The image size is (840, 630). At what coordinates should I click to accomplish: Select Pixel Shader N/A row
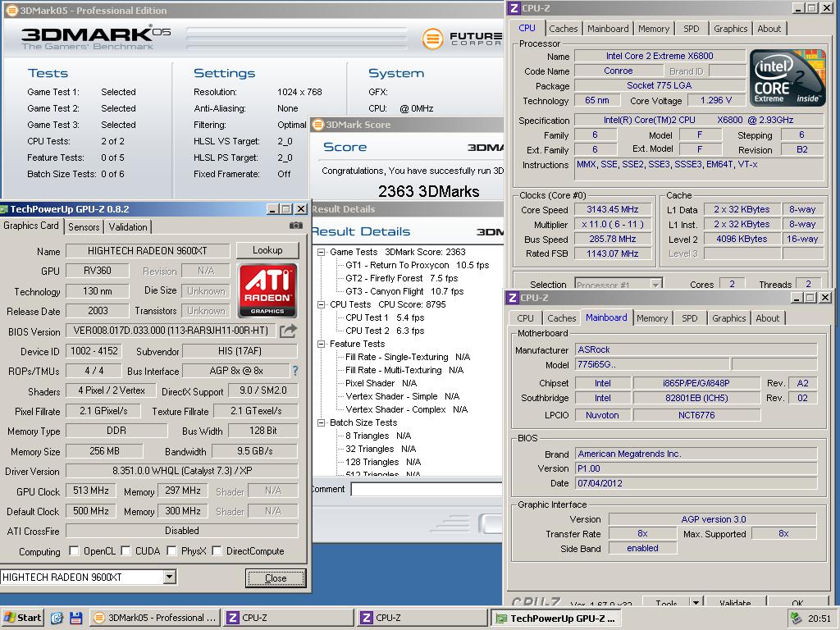coord(381,383)
